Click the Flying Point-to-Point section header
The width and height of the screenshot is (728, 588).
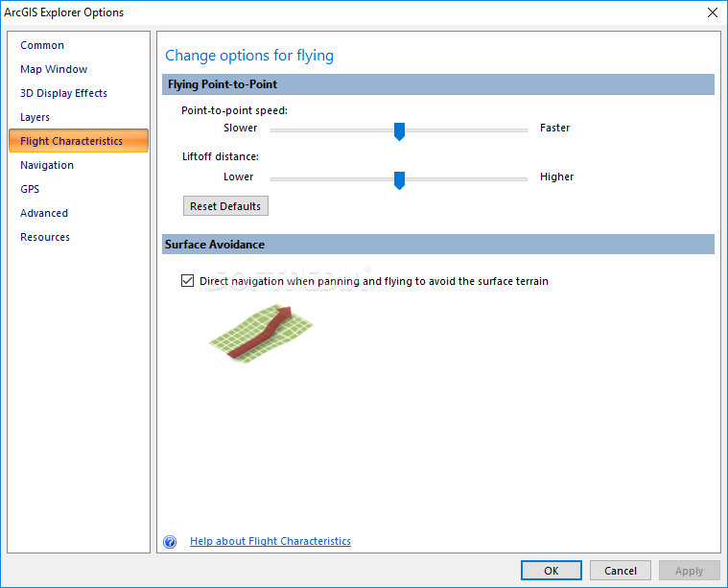[x=437, y=84]
